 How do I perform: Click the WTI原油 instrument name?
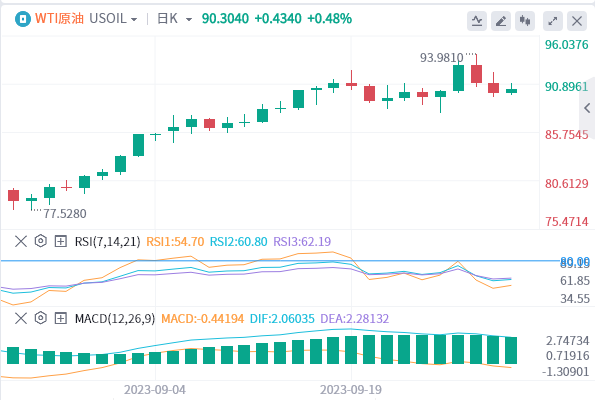click(59, 19)
